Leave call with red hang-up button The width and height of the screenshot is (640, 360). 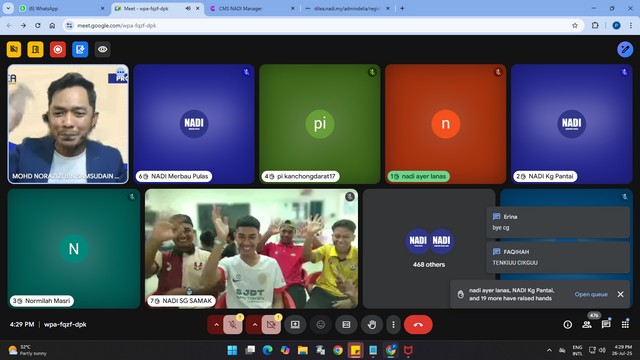(x=418, y=325)
